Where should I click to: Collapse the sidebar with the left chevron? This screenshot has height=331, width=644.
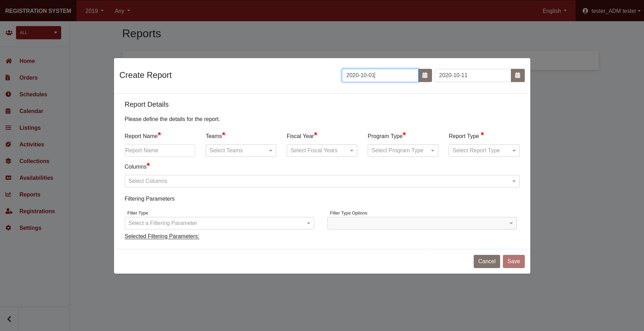pos(9,319)
